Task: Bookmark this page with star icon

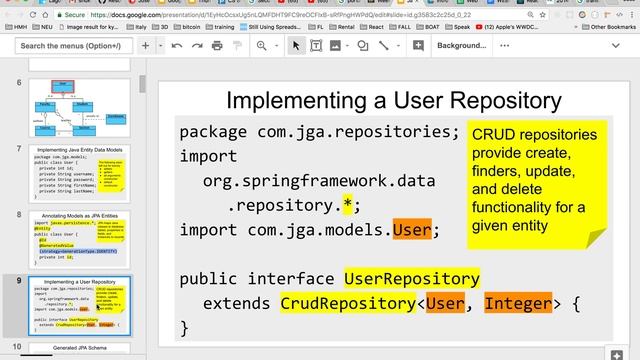Action: tap(542, 15)
